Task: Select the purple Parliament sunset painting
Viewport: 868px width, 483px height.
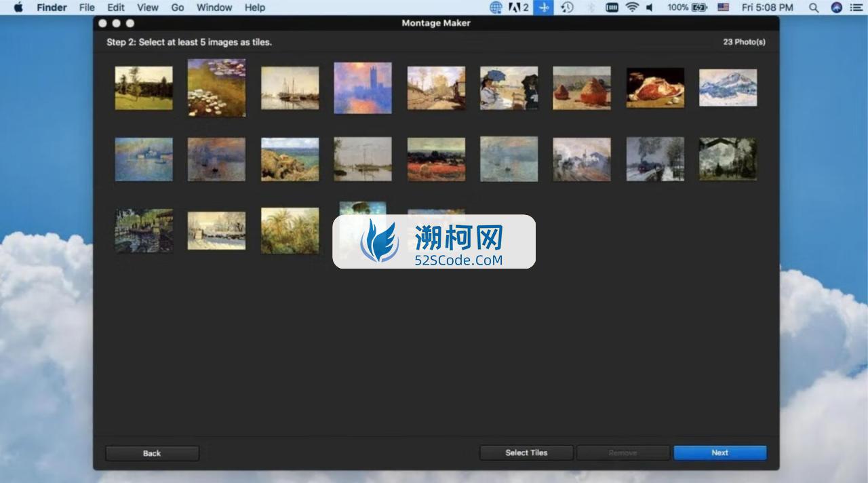Action: click(x=363, y=88)
